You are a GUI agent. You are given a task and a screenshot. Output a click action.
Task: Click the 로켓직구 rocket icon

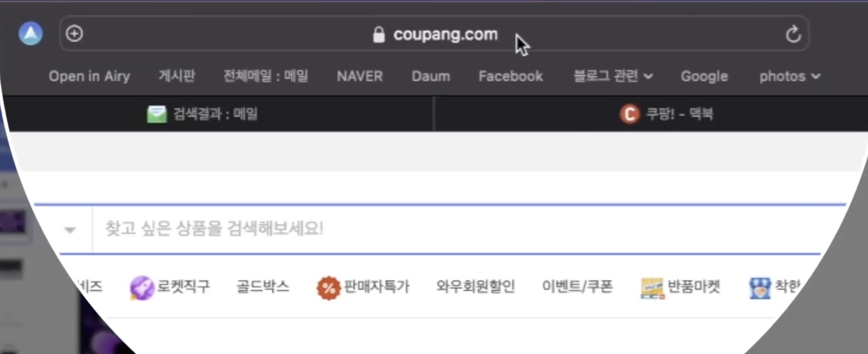142,288
